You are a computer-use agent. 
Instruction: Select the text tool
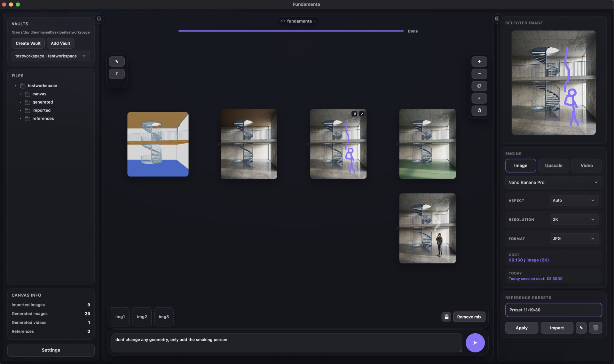coord(117,74)
